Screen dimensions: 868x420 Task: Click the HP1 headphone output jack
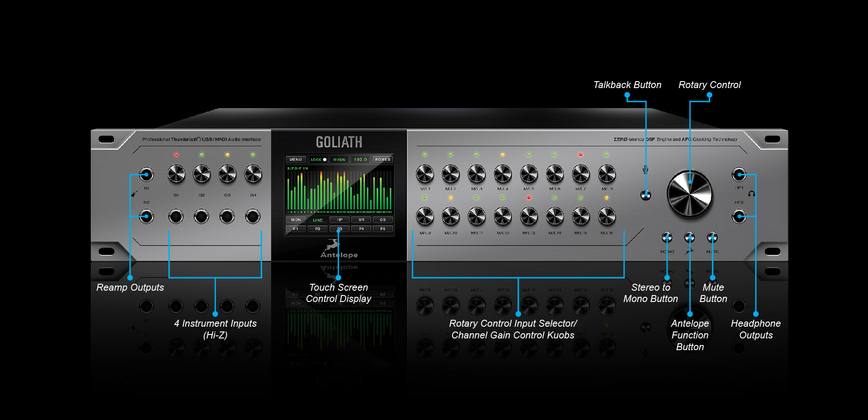739,174
